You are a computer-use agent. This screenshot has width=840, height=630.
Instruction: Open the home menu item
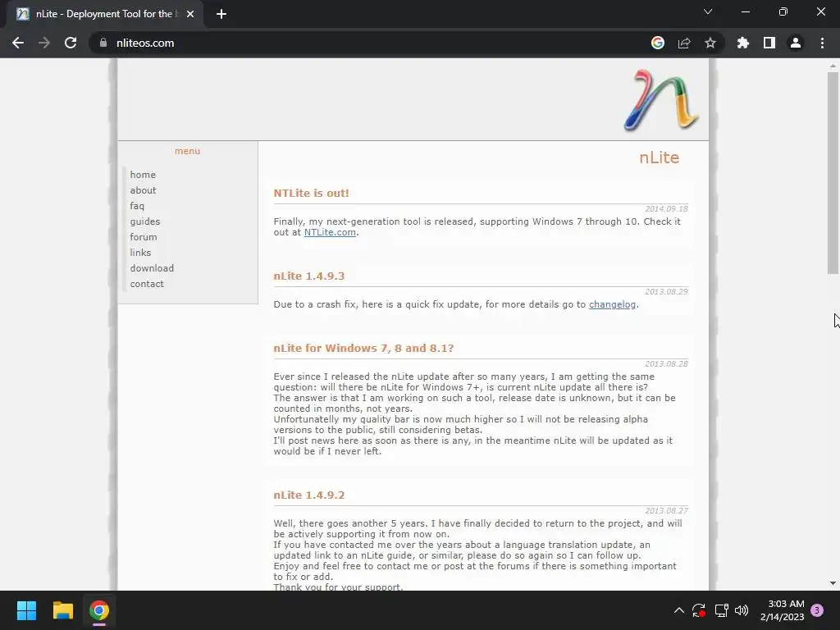point(143,175)
